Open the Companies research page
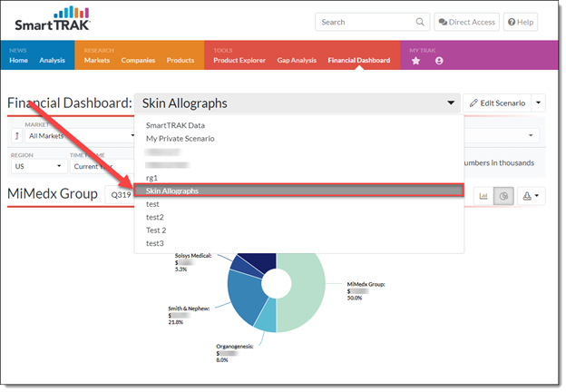566x392 pixels. (138, 60)
